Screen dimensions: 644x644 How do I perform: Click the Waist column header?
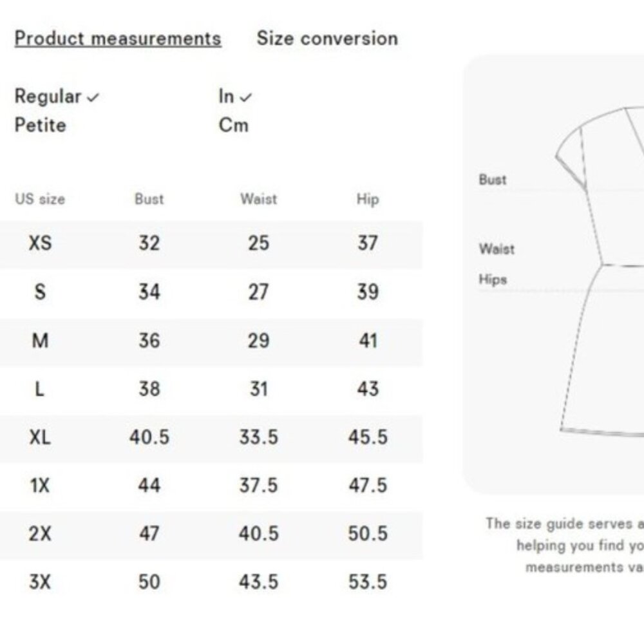click(x=259, y=200)
